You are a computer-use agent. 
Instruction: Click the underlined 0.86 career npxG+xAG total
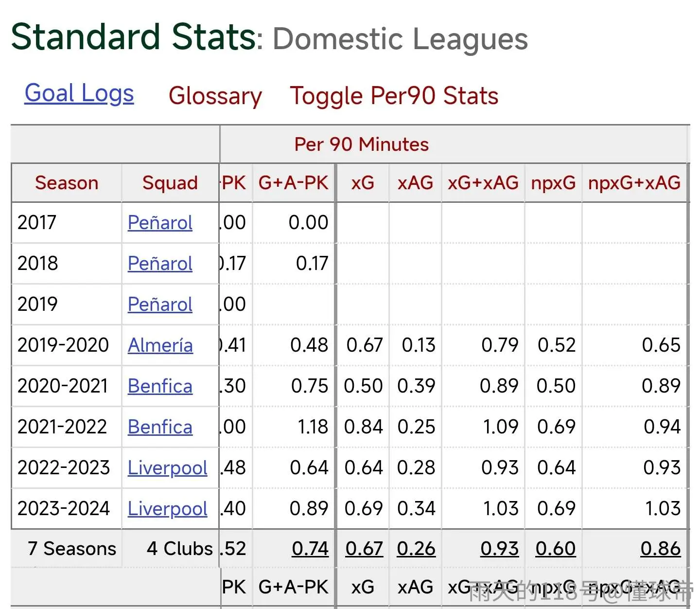click(661, 549)
